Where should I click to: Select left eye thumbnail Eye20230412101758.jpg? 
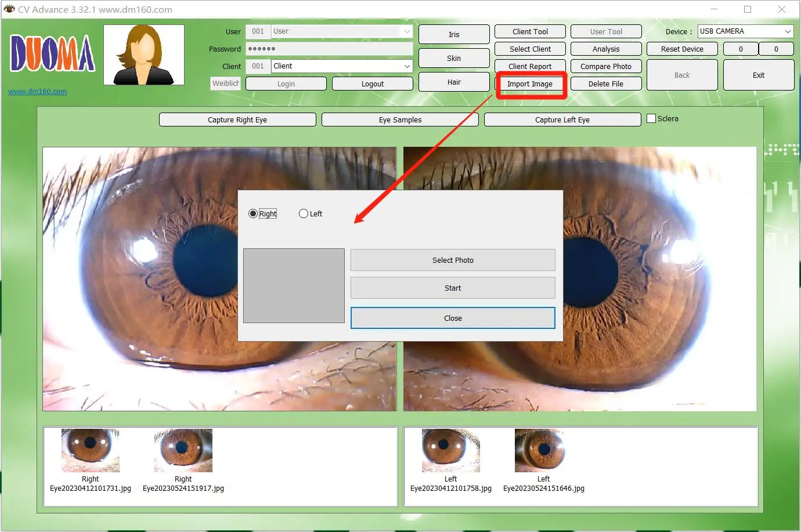451,450
